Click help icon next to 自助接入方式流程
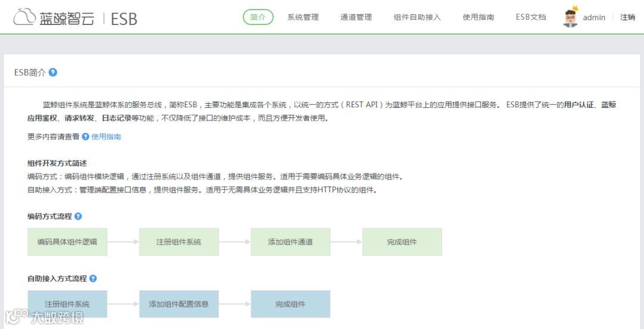Image resolution: width=644 pixels, height=329 pixels. pyautogui.click(x=93, y=278)
